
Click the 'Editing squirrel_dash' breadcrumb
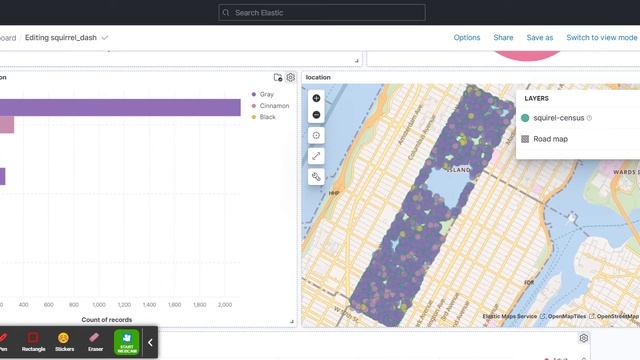[x=61, y=38]
